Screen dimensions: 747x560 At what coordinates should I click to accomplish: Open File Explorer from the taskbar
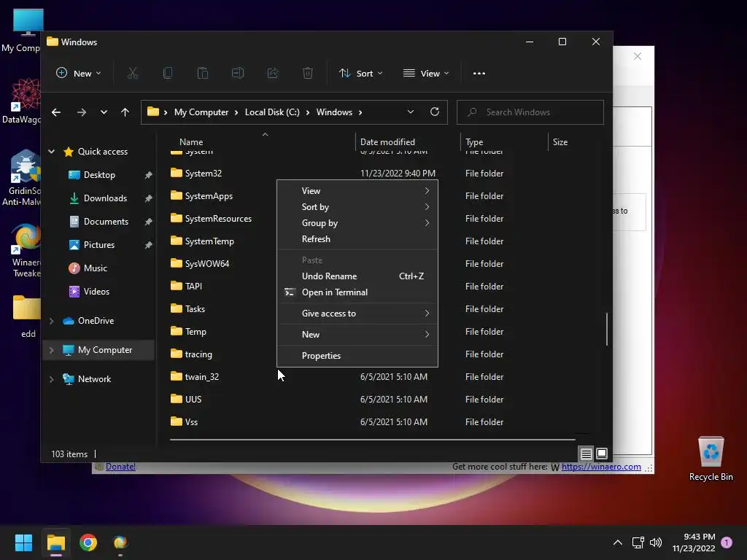[56, 542]
